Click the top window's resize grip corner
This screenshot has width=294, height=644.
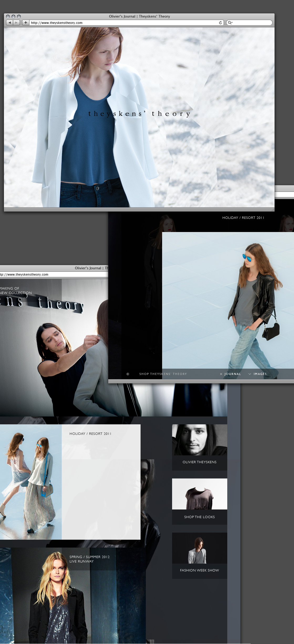click(273, 209)
